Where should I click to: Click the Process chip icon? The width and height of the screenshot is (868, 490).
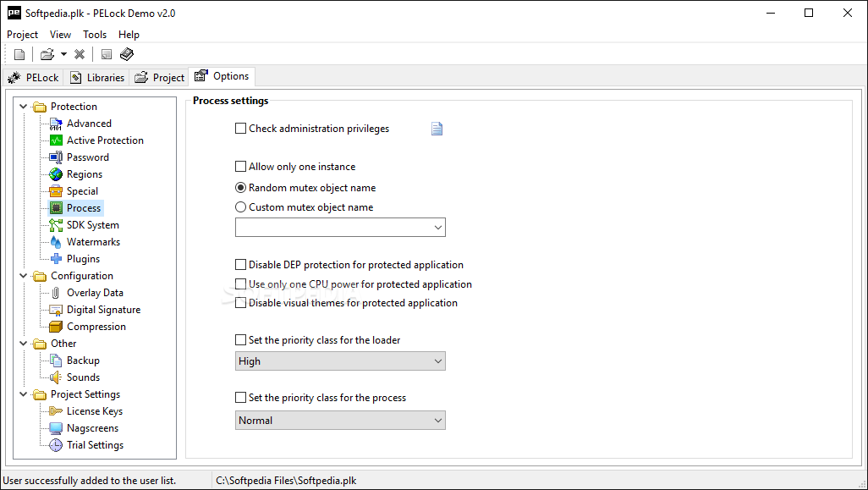[x=56, y=208]
